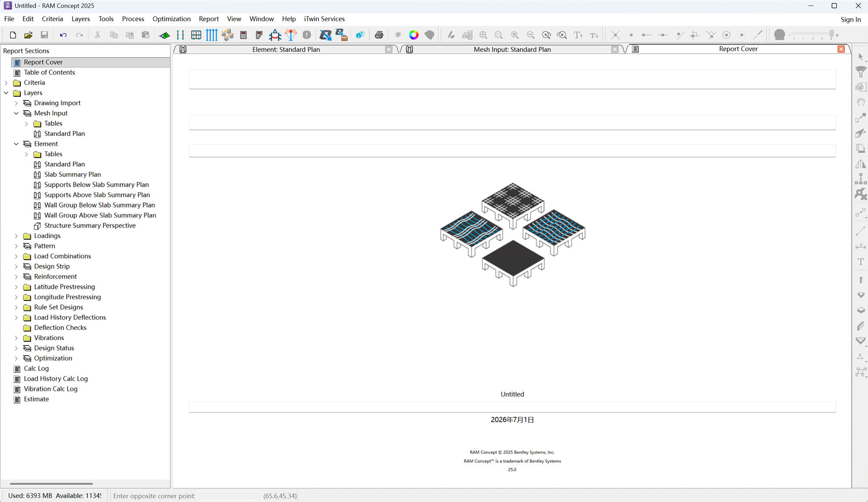Expand the Drawing Import layer

click(16, 103)
